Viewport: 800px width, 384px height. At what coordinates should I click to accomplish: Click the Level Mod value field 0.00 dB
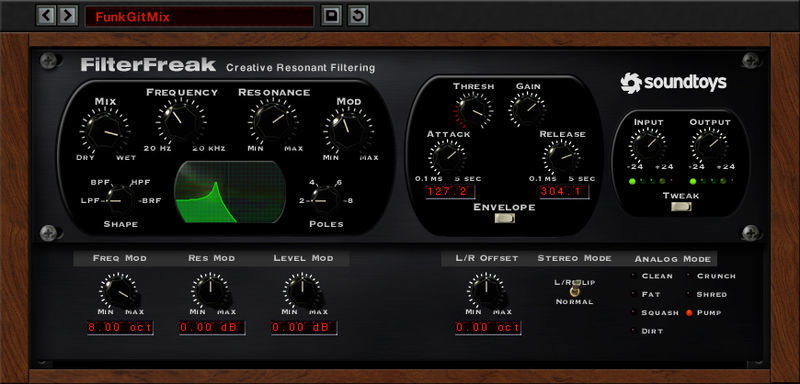304,327
